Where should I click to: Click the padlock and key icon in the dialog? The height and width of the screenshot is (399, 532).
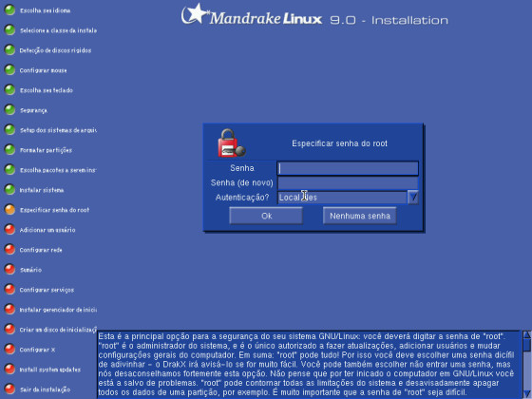click(232, 143)
